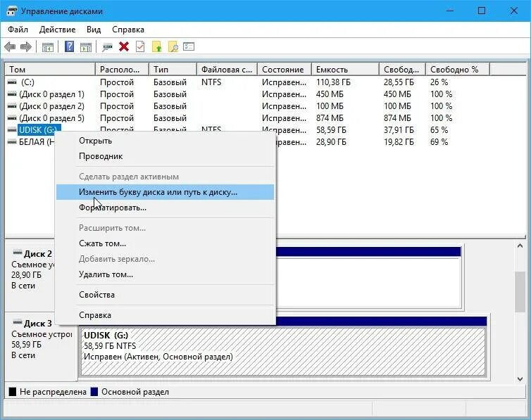Click the drive icon of UDISK (G:) row
The image size is (531, 420).
coord(12,130)
